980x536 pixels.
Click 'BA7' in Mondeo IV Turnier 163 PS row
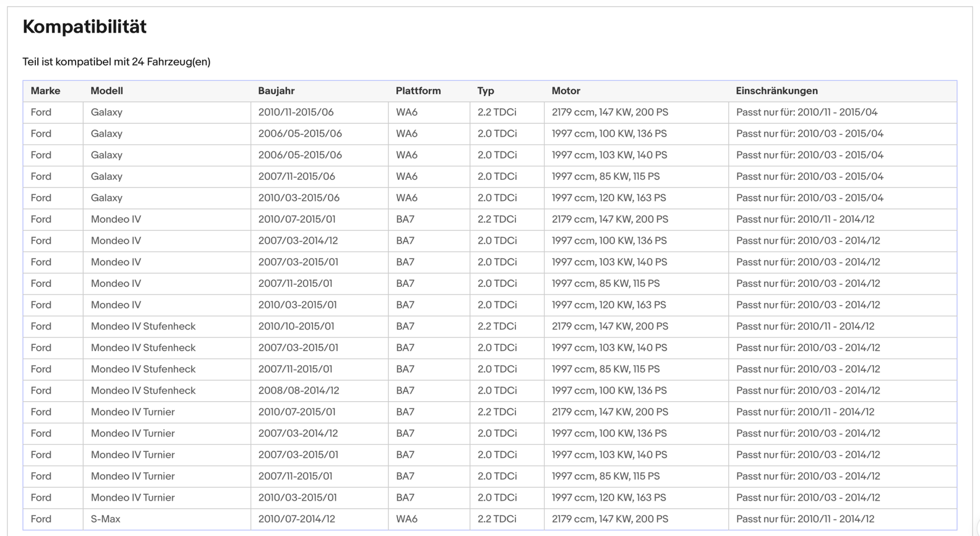point(405,497)
